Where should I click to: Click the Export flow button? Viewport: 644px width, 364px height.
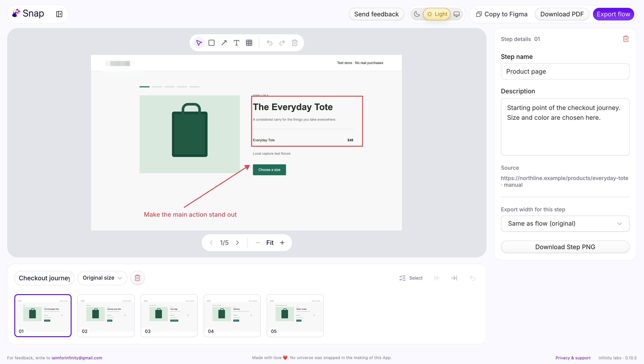coord(613,14)
